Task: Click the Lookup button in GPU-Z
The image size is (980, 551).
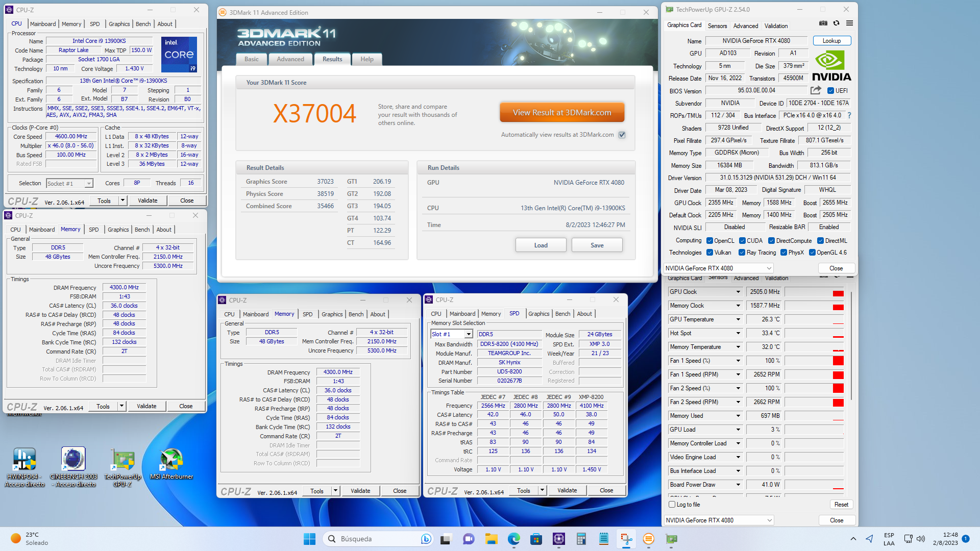Action: [831, 41]
